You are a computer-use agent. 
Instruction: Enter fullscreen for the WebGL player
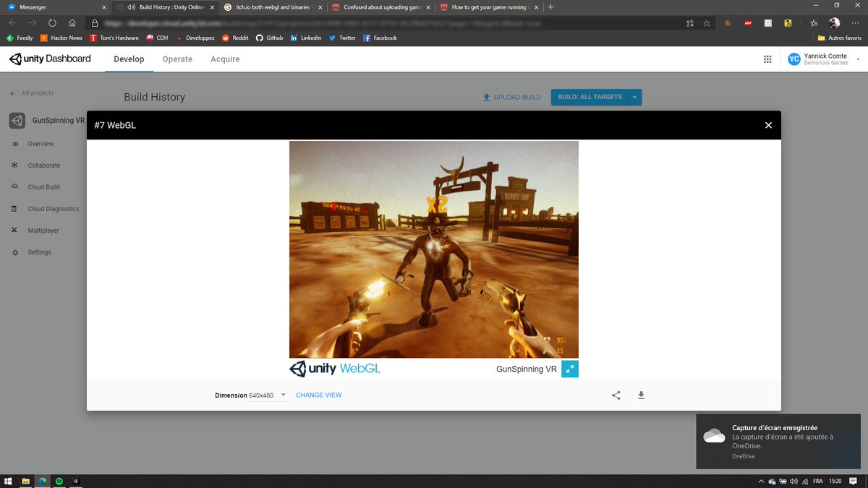(x=570, y=369)
